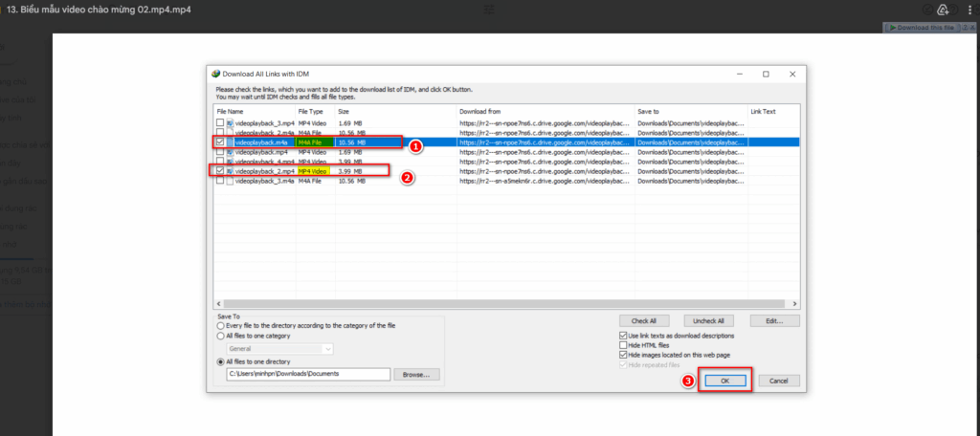Select the videoplayback_2.m4a file name
980x436 pixels.
264,132
